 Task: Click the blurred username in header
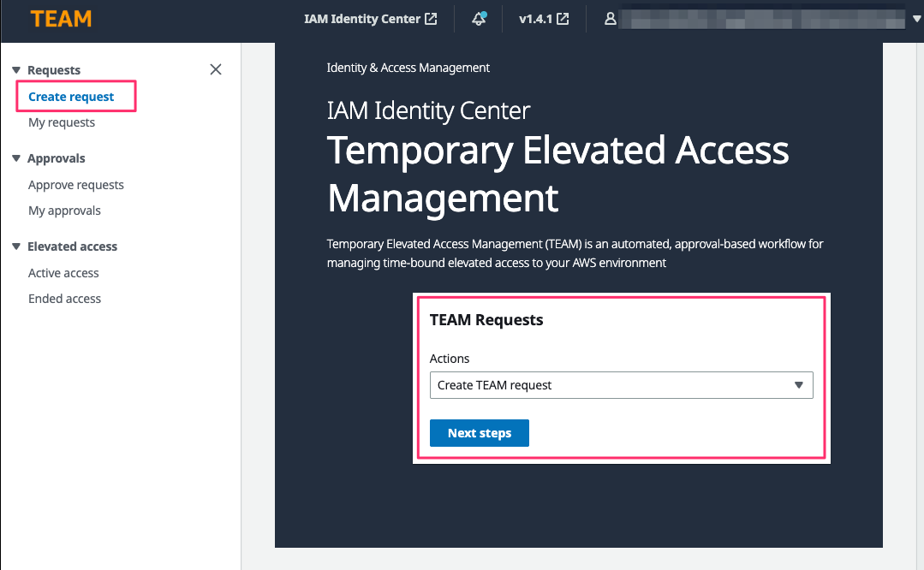(762, 19)
